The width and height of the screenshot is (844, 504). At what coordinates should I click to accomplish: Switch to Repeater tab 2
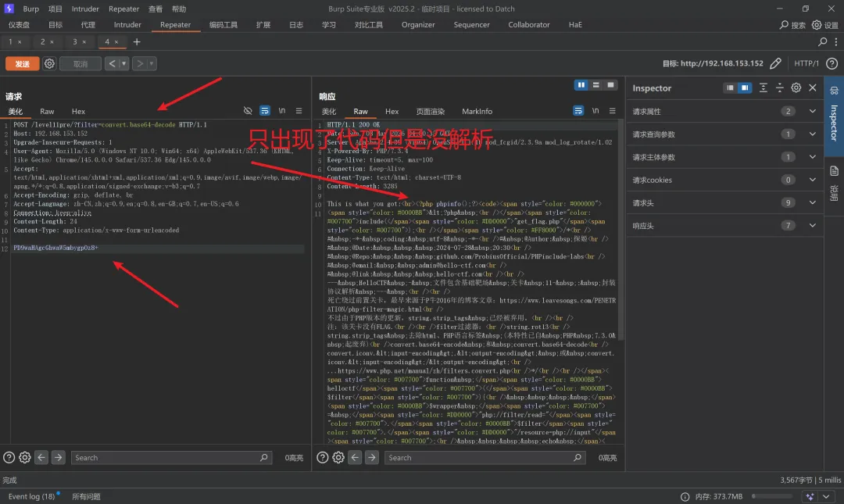coord(42,41)
